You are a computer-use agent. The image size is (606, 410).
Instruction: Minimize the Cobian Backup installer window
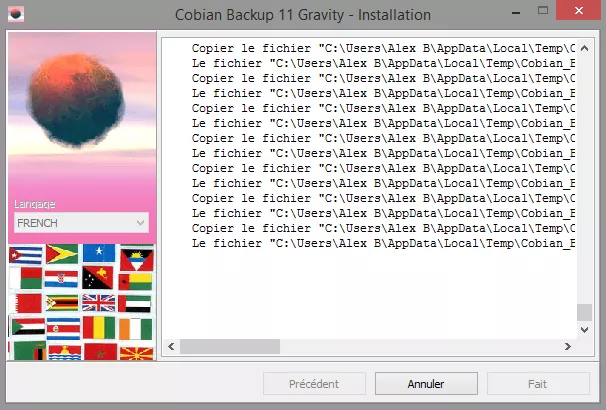516,12
